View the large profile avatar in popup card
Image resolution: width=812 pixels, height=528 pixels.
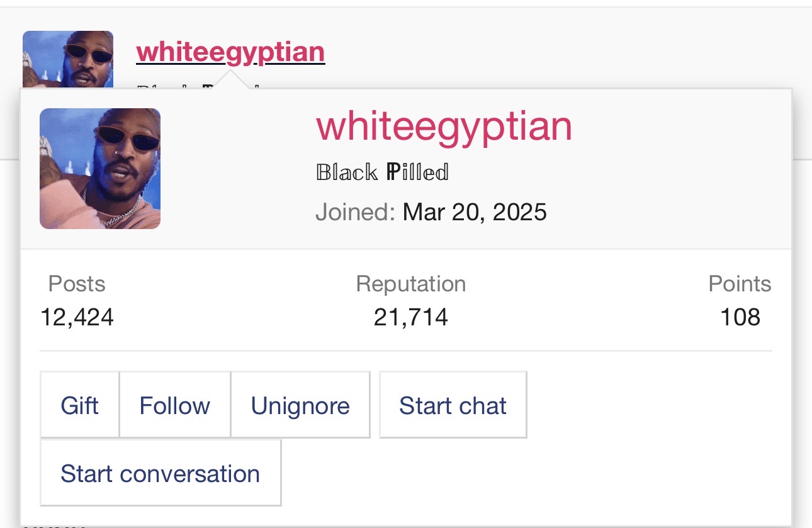coord(100,169)
